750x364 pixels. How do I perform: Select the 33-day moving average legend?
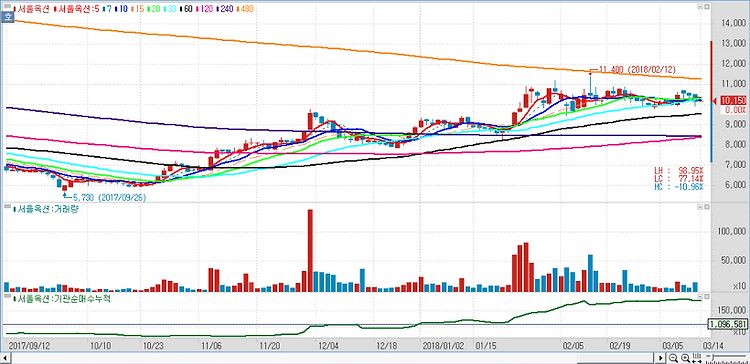[170, 9]
